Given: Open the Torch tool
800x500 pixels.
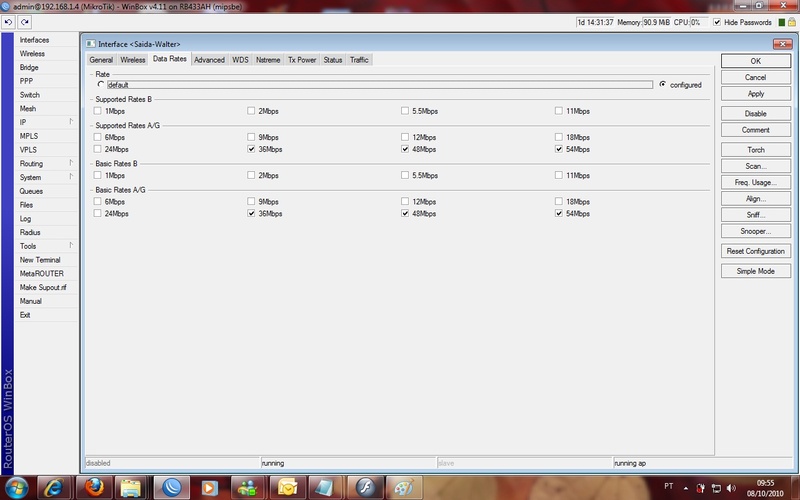Looking at the screenshot, I should pyautogui.click(x=756, y=149).
